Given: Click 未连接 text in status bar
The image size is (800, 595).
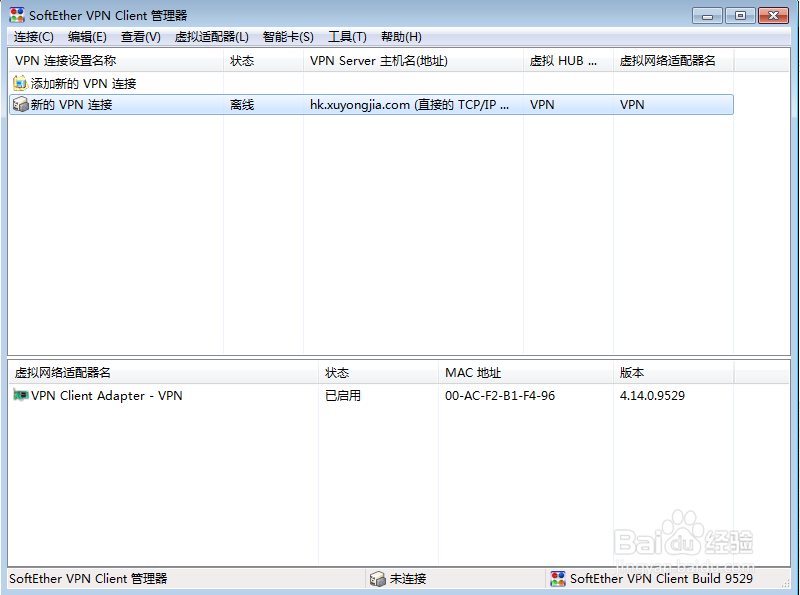Looking at the screenshot, I should 408,579.
